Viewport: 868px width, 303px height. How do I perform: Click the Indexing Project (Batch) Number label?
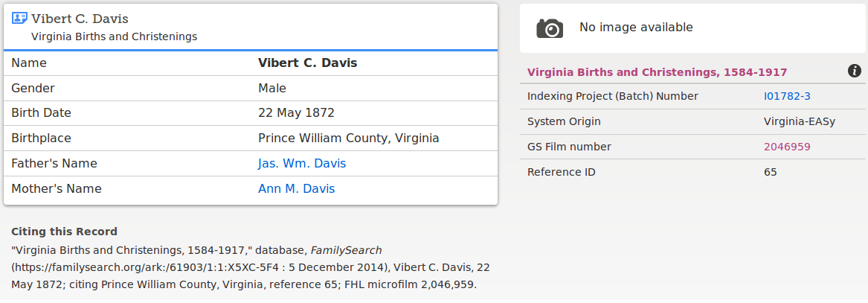(x=613, y=96)
